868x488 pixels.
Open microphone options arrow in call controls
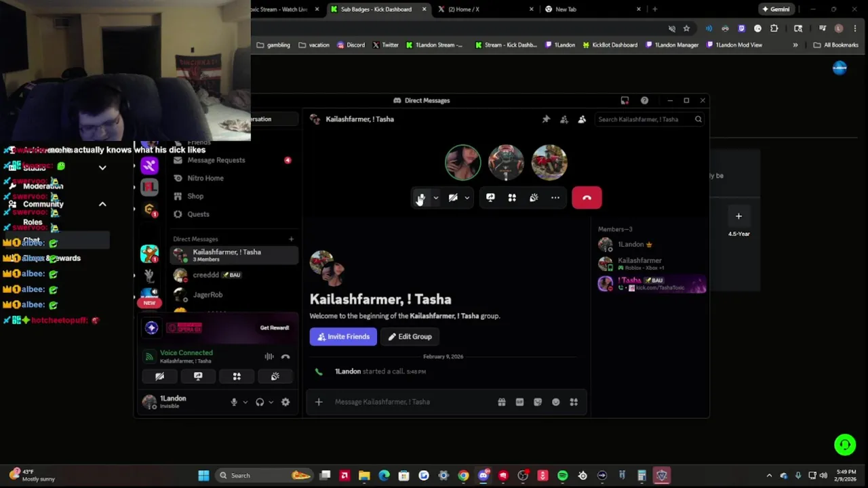pyautogui.click(x=436, y=198)
